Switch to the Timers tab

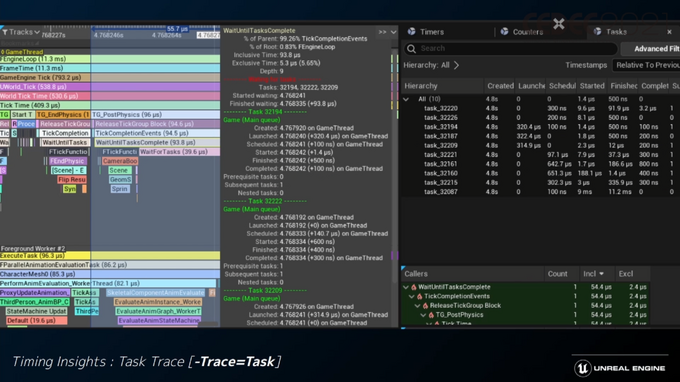(x=432, y=32)
